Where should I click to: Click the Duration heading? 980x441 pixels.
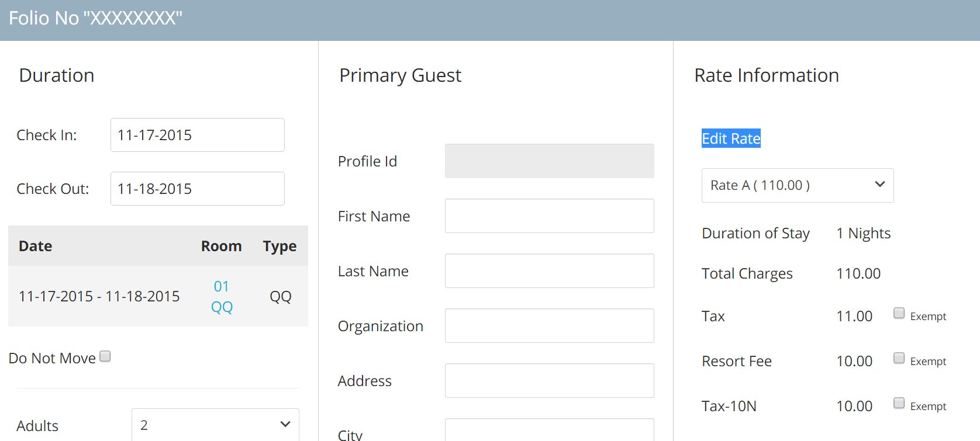click(57, 75)
